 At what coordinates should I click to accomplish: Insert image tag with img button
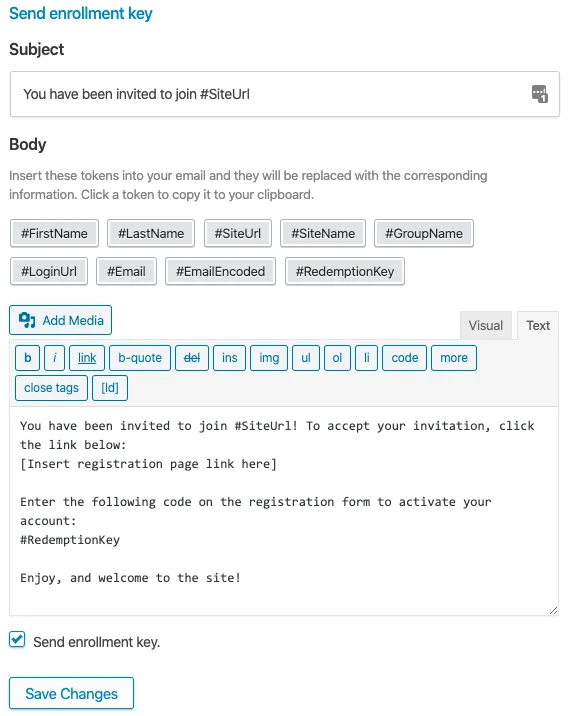pos(269,358)
